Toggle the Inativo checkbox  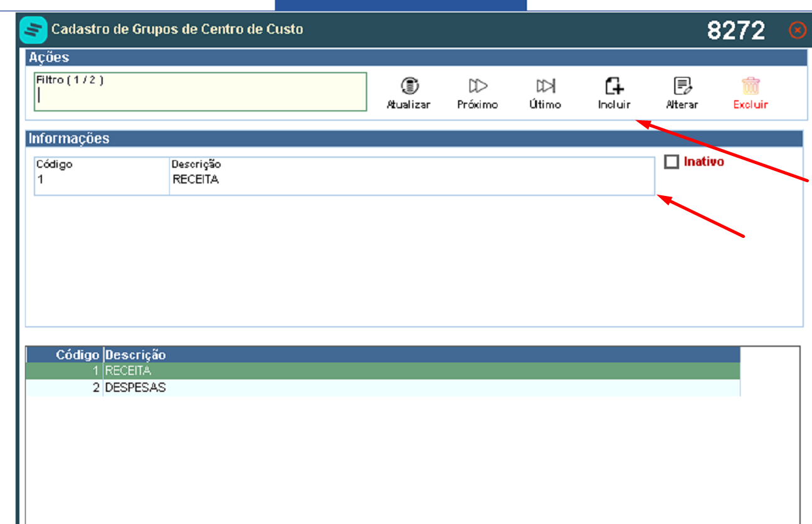(x=672, y=162)
